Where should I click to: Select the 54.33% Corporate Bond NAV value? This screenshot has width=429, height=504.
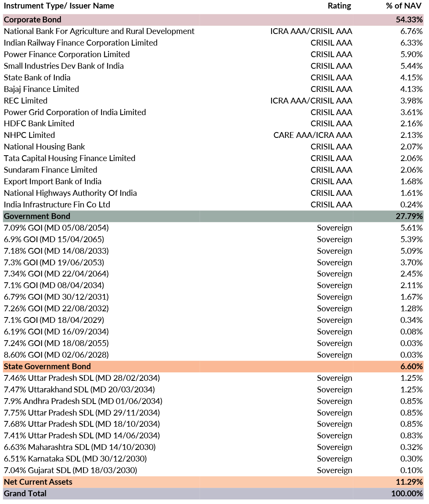pos(409,20)
